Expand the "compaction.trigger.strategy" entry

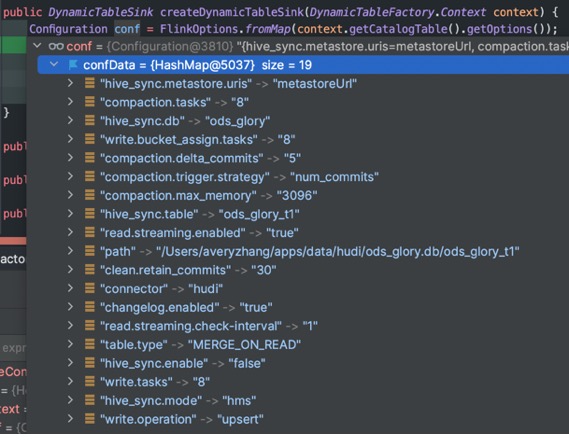[x=70, y=176]
